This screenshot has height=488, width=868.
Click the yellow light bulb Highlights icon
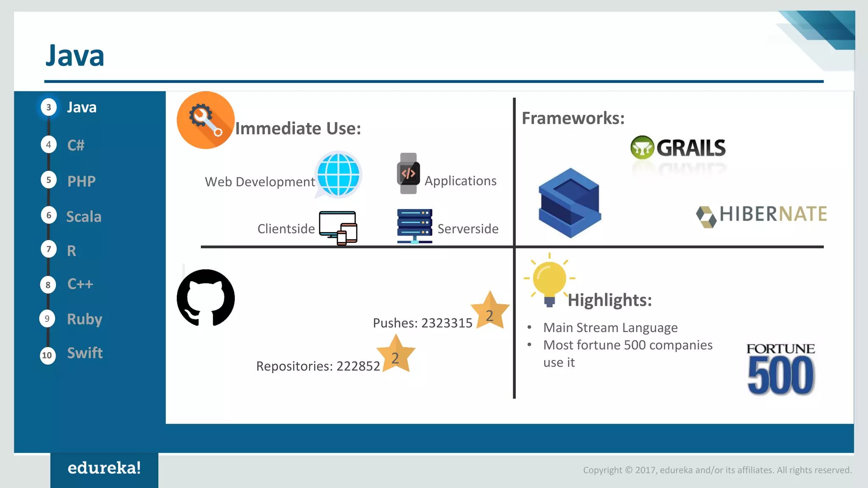[x=549, y=280]
